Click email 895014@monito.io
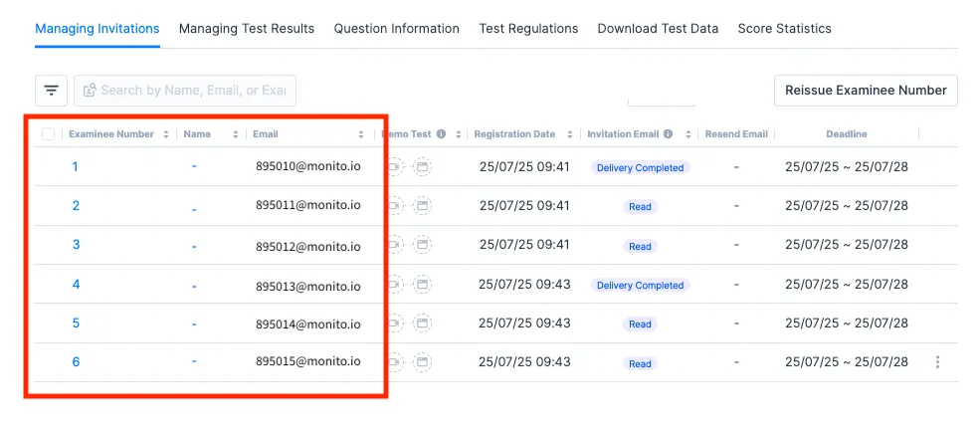This screenshot has height=427, width=980. [308, 324]
